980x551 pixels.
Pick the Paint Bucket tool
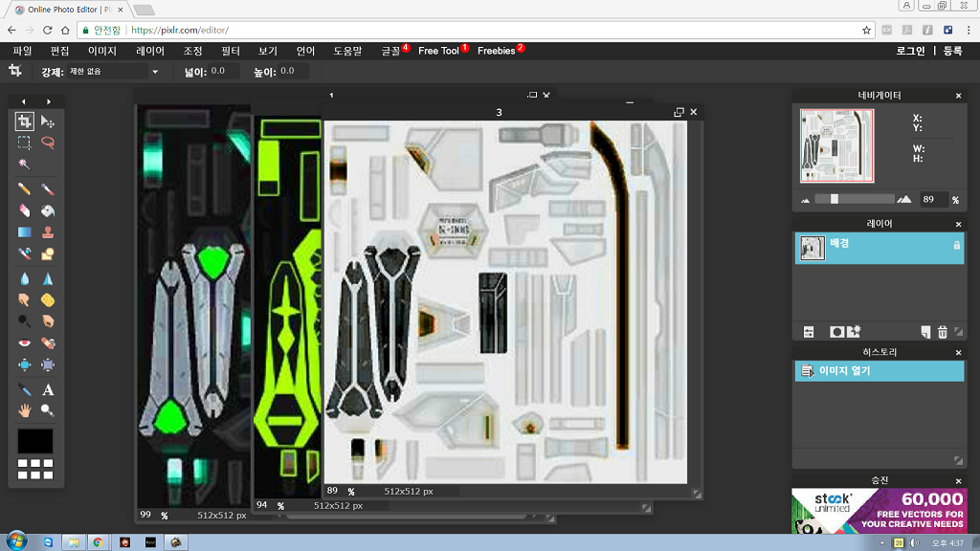pos(48,210)
